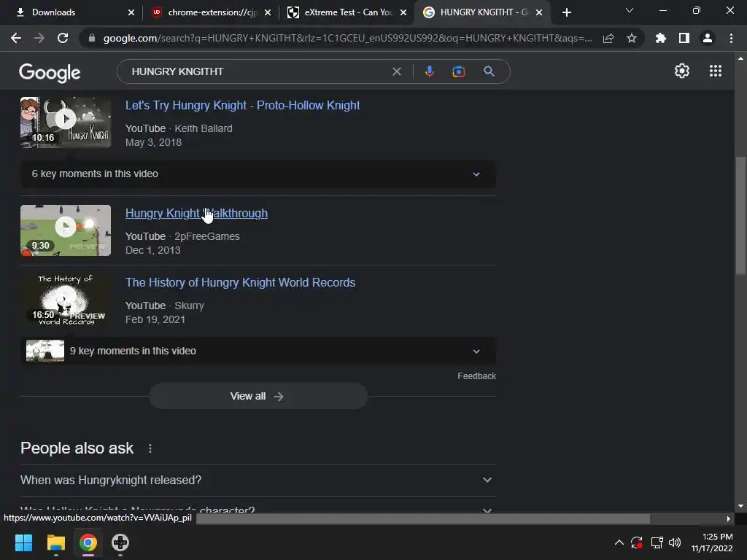The image size is (747, 560).
Task: Click the address bar URL
Action: click(348, 38)
